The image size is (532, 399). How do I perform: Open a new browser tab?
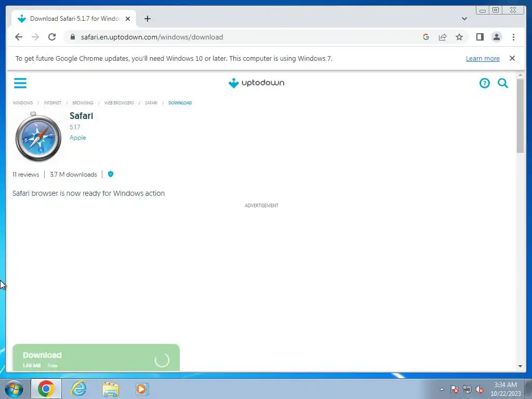pyautogui.click(x=147, y=19)
